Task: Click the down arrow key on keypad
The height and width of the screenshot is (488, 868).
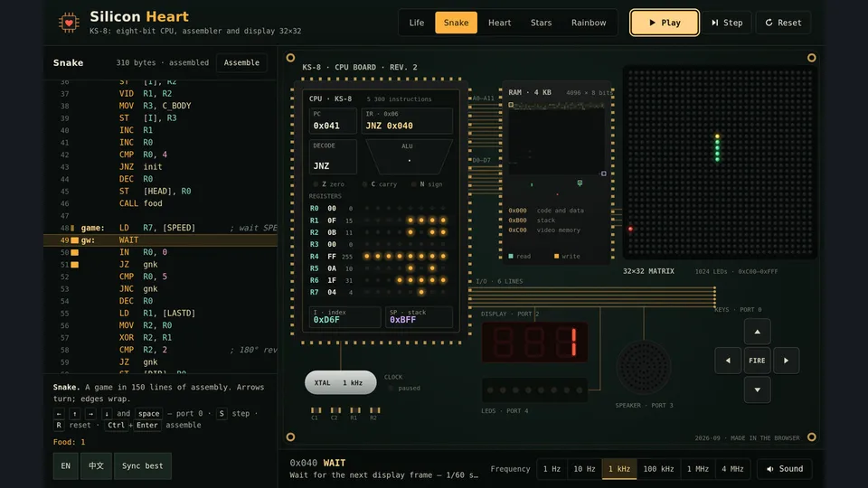Action: tap(757, 389)
